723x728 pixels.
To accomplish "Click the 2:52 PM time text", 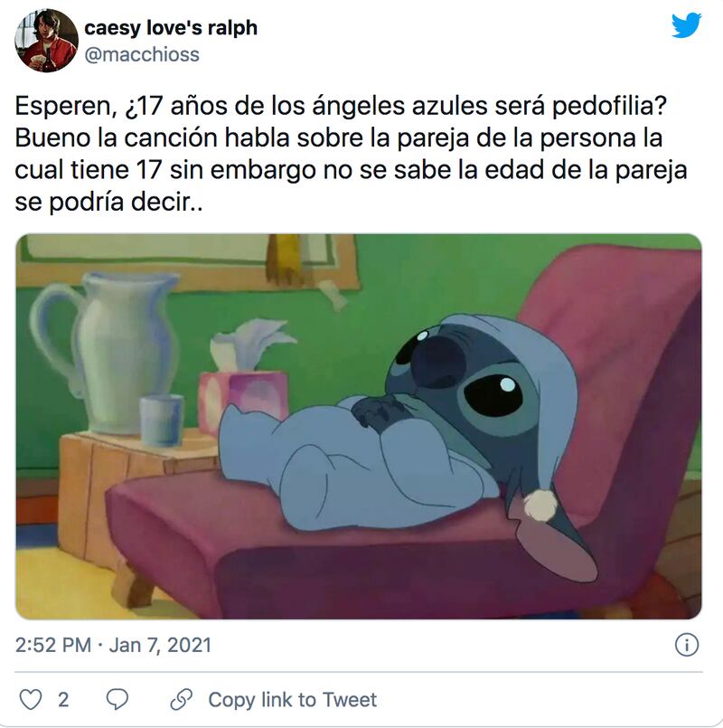I will [53, 645].
